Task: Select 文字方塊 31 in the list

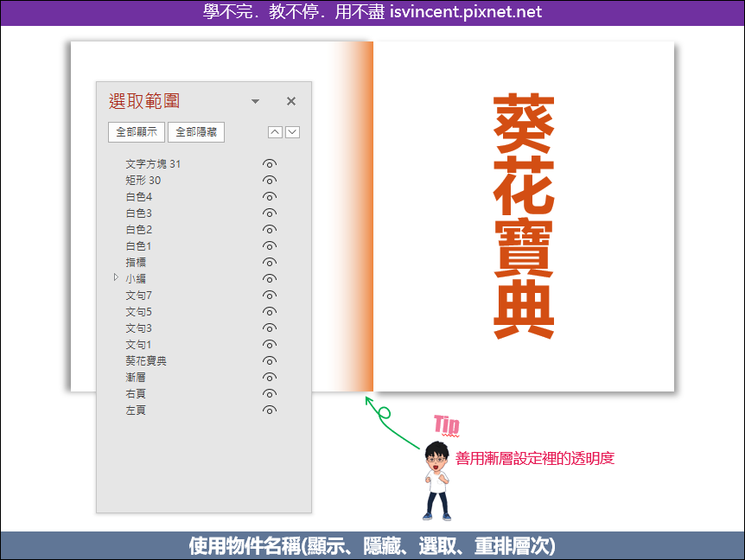Action: pos(153,164)
